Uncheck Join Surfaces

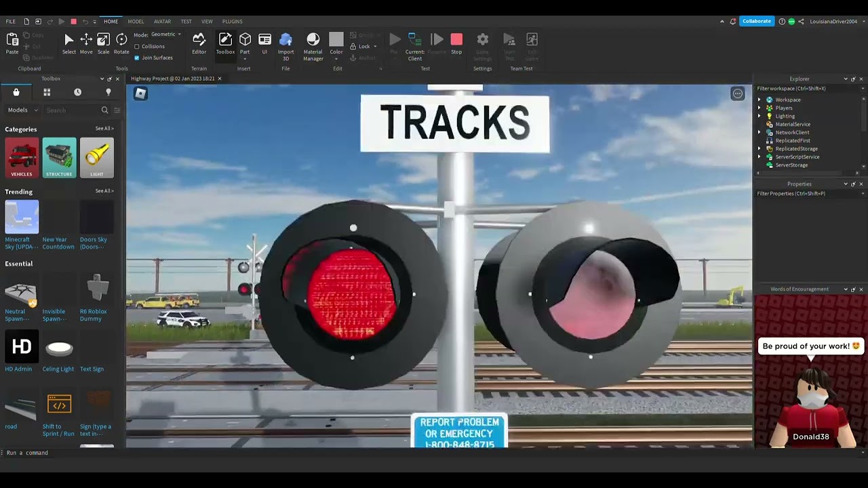137,58
